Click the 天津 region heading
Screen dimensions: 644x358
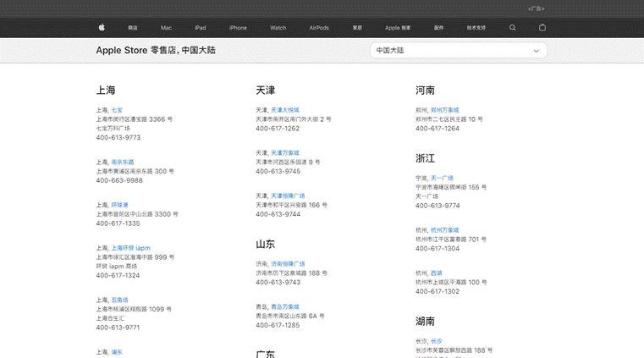tap(266, 90)
